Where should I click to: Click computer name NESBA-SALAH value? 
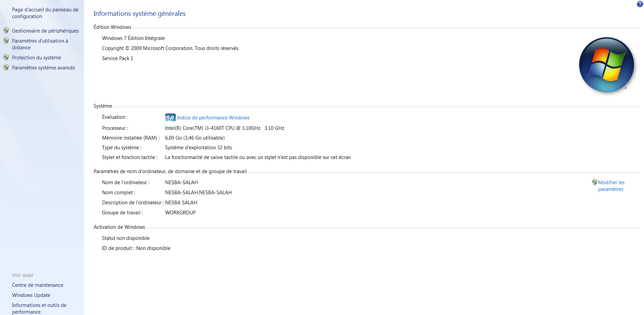(181, 182)
